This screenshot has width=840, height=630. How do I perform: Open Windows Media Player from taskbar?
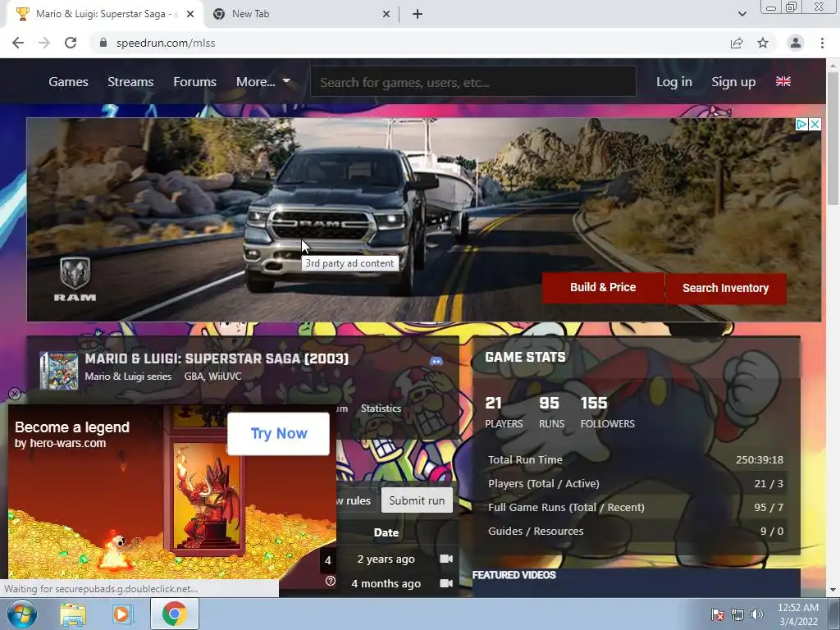point(121,614)
